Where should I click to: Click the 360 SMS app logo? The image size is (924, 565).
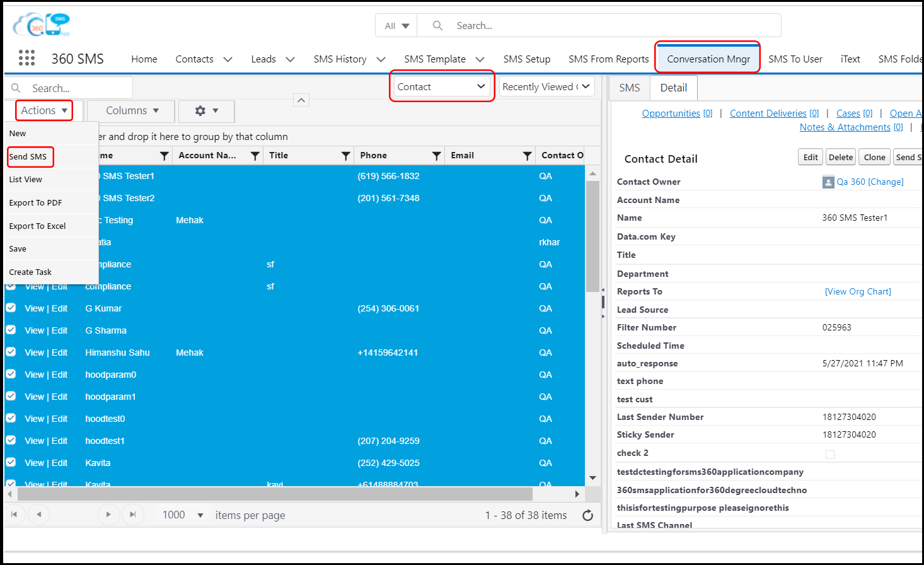tap(42, 25)
